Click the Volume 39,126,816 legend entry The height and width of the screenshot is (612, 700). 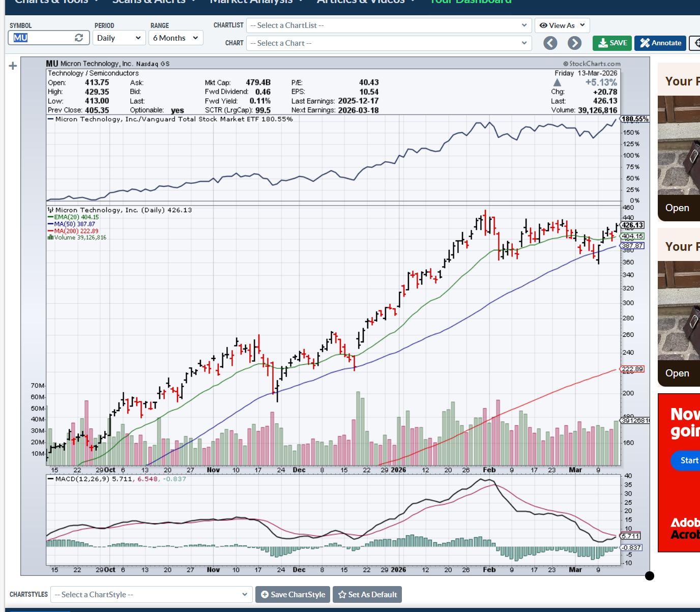click(x=77, y=238)
